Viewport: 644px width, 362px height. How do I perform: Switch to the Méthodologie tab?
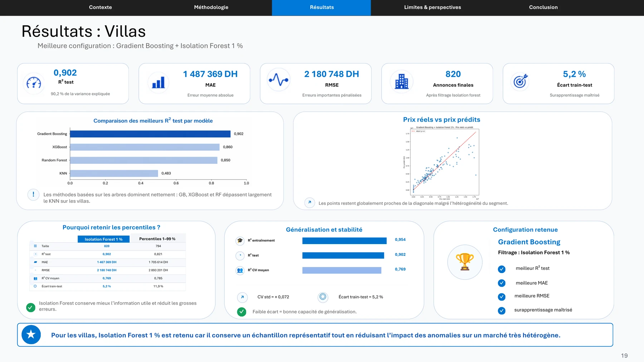point(211,7)
